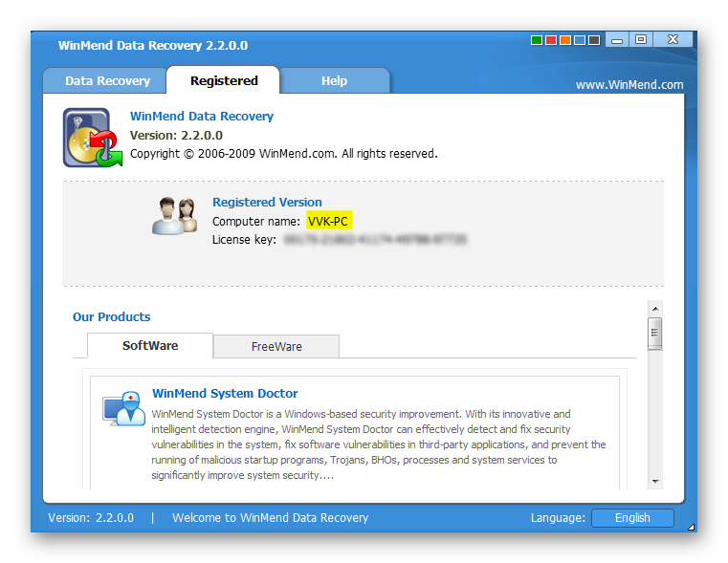Pick the red theme color swatch
Screen dimensions: 728x563
(x=551, y=40)
